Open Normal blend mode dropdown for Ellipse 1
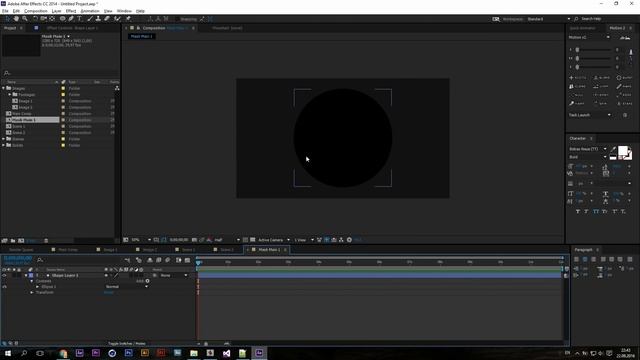 [127, 287]
